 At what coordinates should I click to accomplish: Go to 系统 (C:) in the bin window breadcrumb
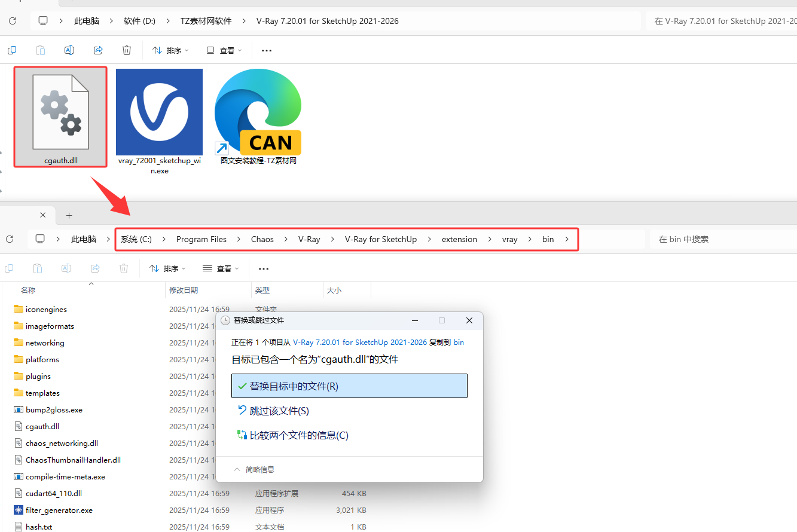click(x=136, y=239)
